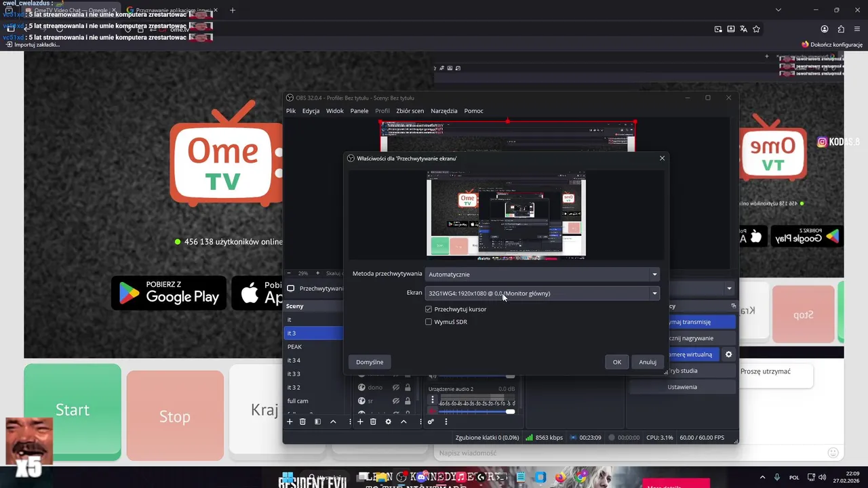The image size is (868, 488).
Task: Open the 'Edycja' menu in OBS
Action: tap(311, 110)
